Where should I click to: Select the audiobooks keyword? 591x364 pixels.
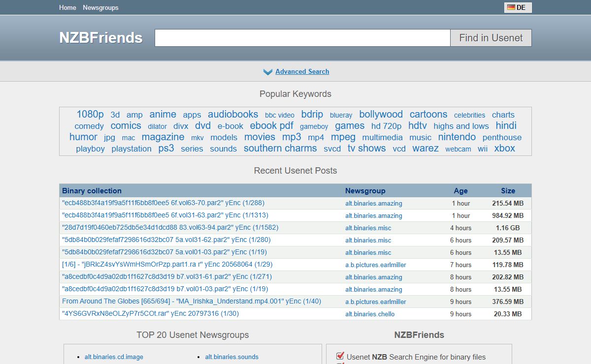click(x=233, y=114)
